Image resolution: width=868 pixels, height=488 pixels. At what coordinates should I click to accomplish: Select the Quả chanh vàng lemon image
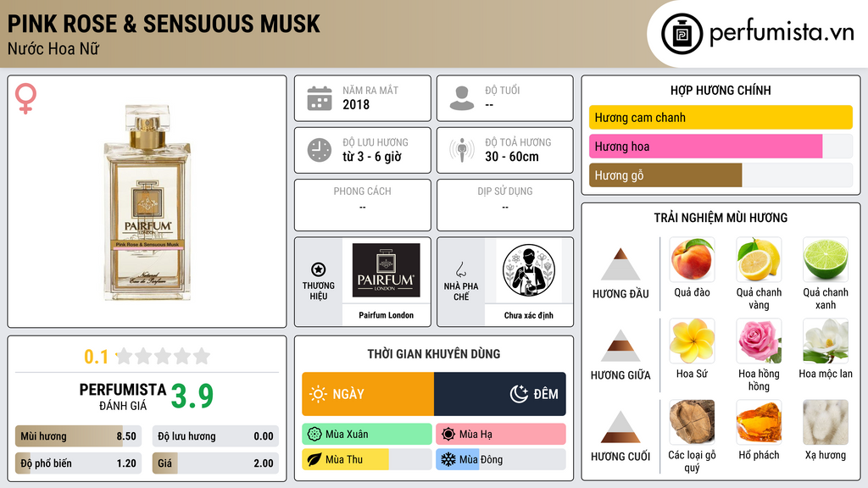759,259
